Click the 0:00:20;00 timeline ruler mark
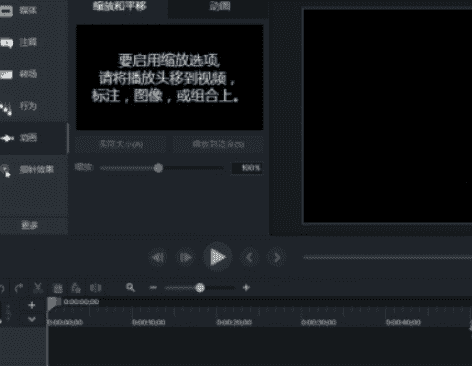The image size is (472, 366). [x=234, y=322]
